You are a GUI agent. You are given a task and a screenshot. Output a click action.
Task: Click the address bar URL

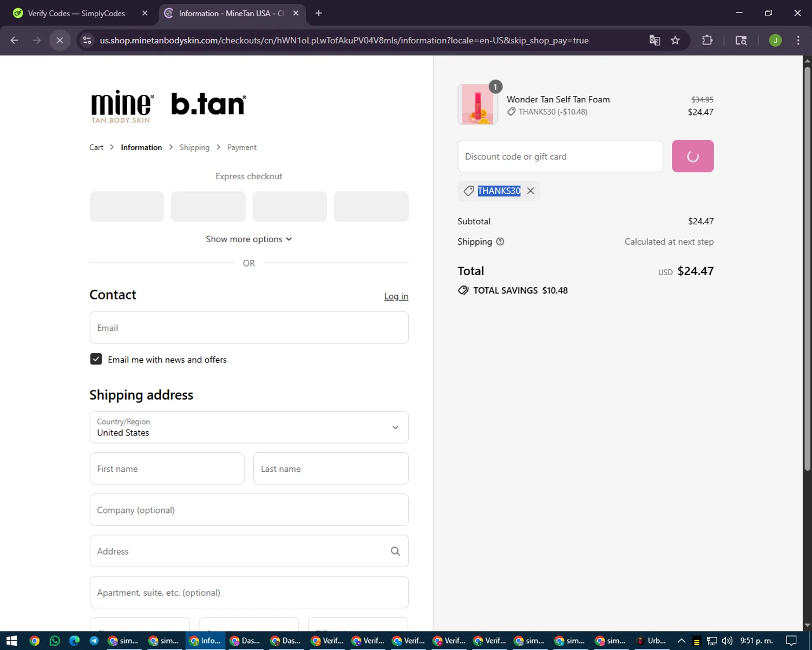(344, 40)
